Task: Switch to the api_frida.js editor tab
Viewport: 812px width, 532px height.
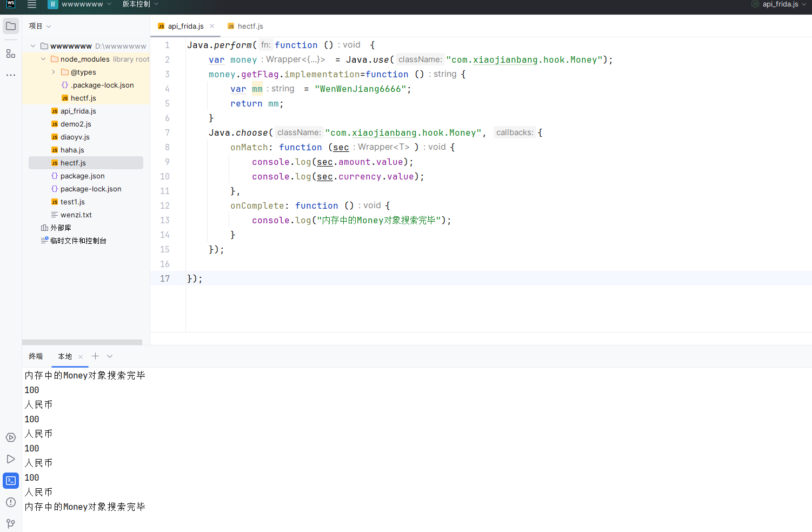Action: [185, 26]
